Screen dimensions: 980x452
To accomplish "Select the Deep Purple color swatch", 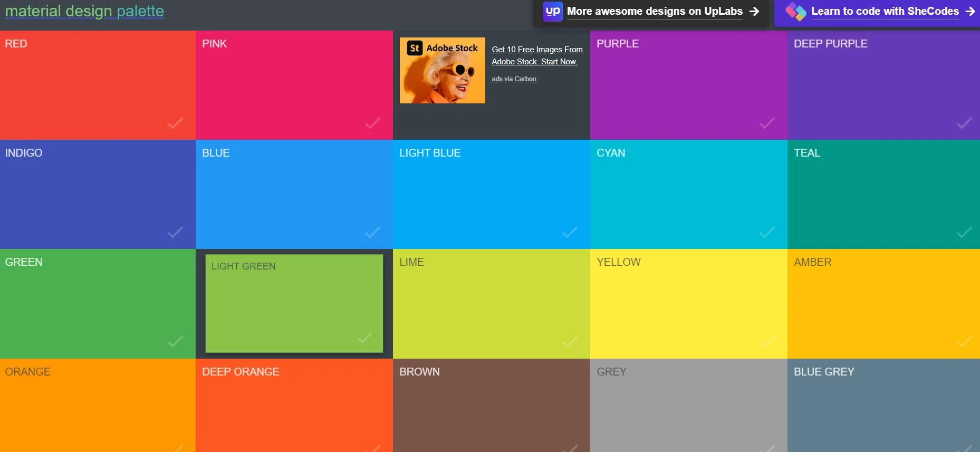I will [x=883, y=84].
